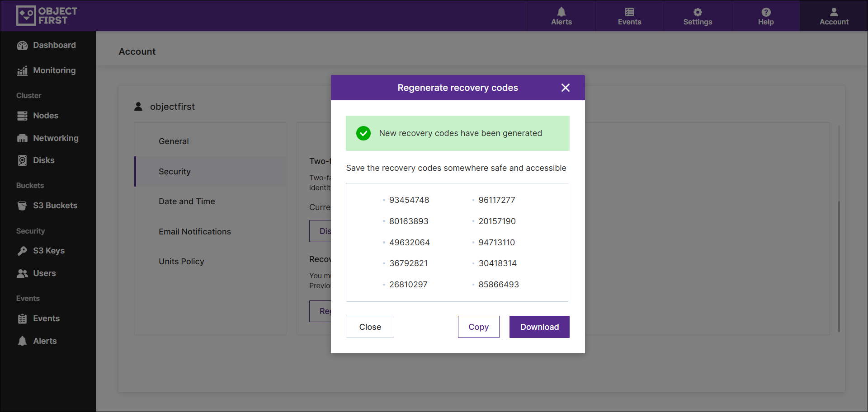
Task: Click recovery code 26810297
Action: pyautogui.click(x=408, y=285)
